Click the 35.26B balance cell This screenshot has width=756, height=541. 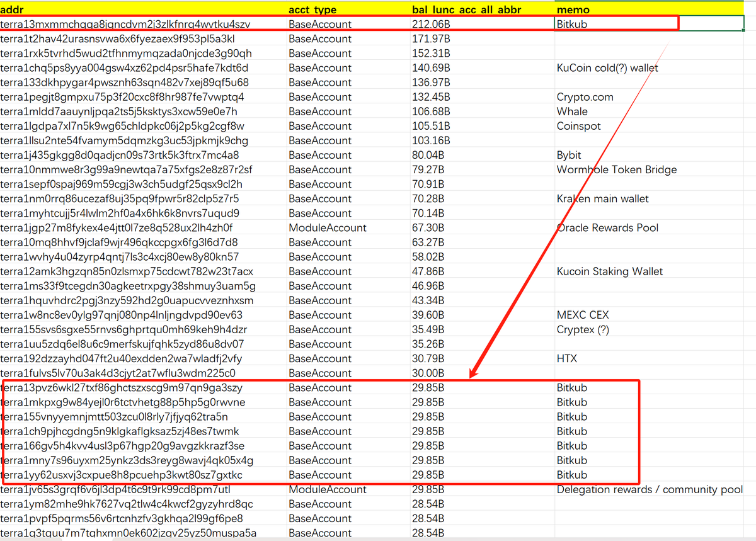click(x=482, y=344)
